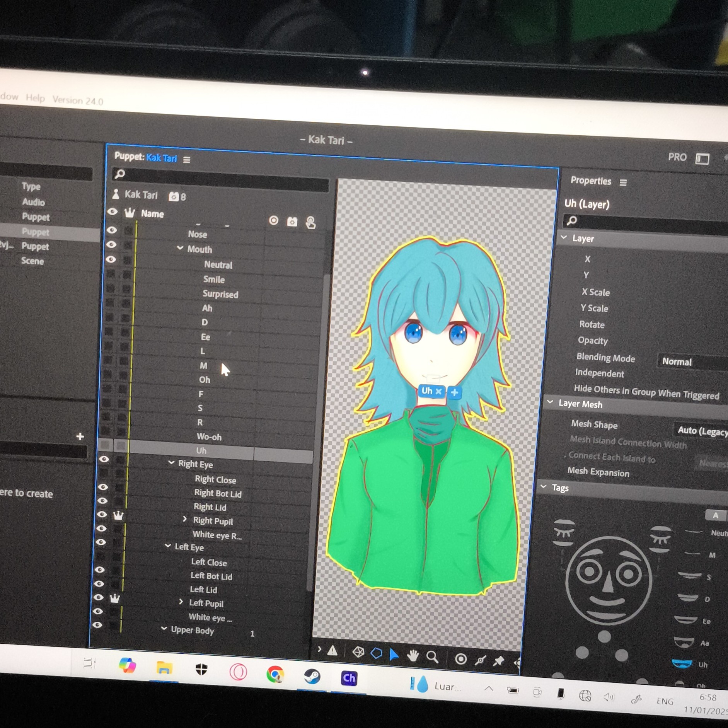728x728 pixels.
Task: Select the Uh mouth tag icon
Action: (x=682, y=664)
